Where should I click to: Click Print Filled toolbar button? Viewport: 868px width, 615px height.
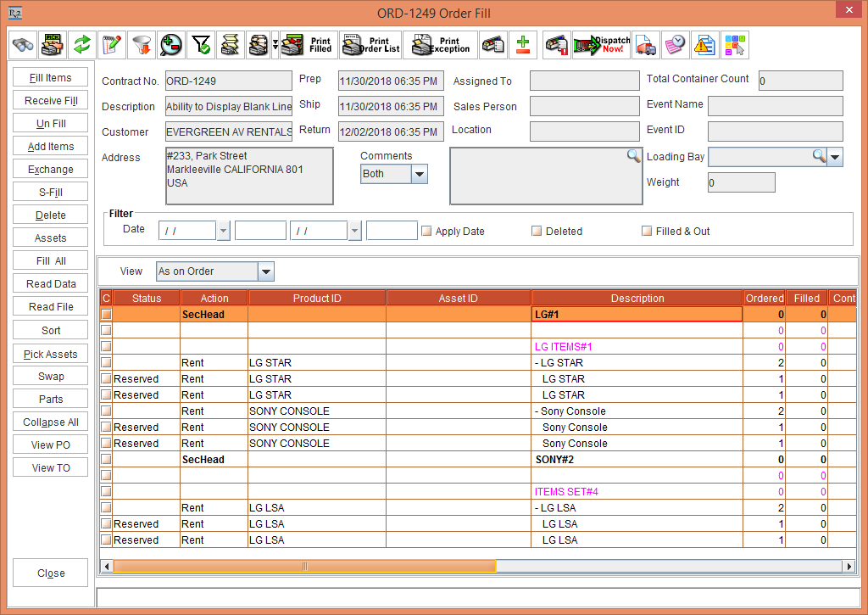coord(309,45)
